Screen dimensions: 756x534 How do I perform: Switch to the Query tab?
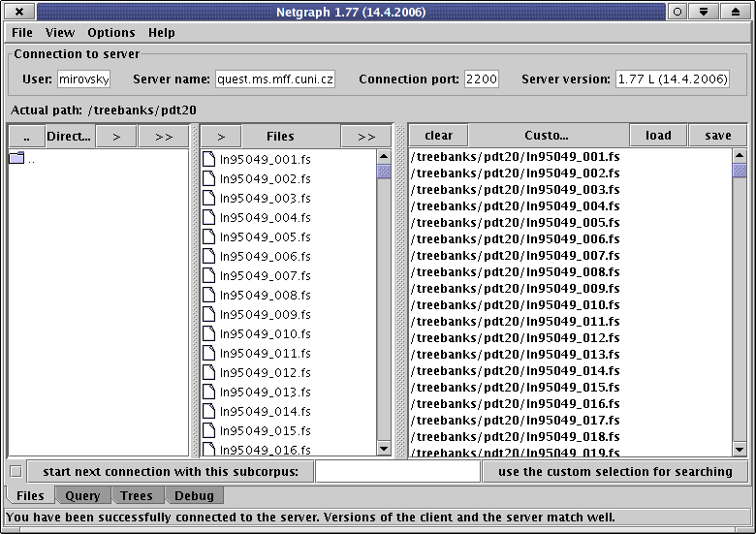pyautogui.click(x=82, y=495)
